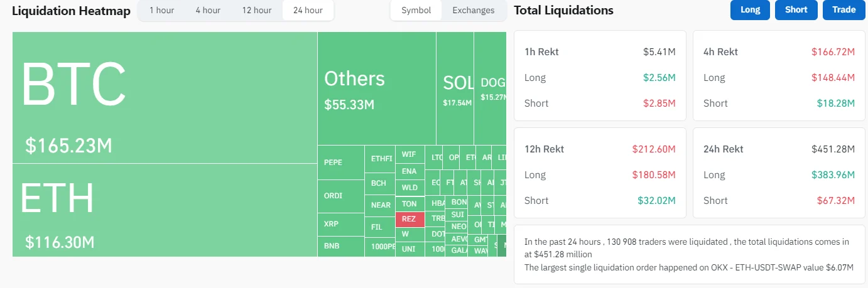
Task: Click the PEPE heatmap tile
Action: 341,163
